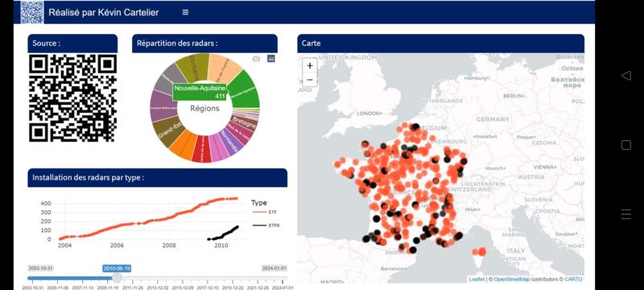644x290 pixels.
Task: Open the hamburger sidebar menu
Action: [x=185, y=12]
